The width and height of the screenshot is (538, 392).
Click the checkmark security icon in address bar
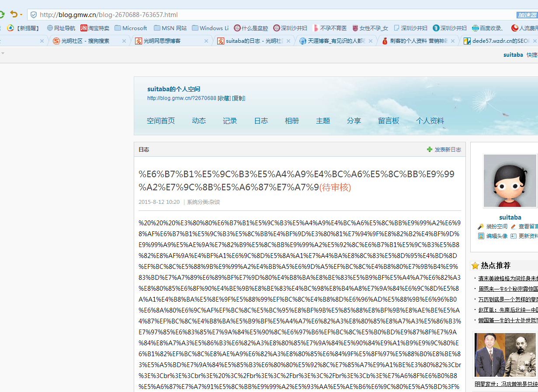tap(34, 14)
